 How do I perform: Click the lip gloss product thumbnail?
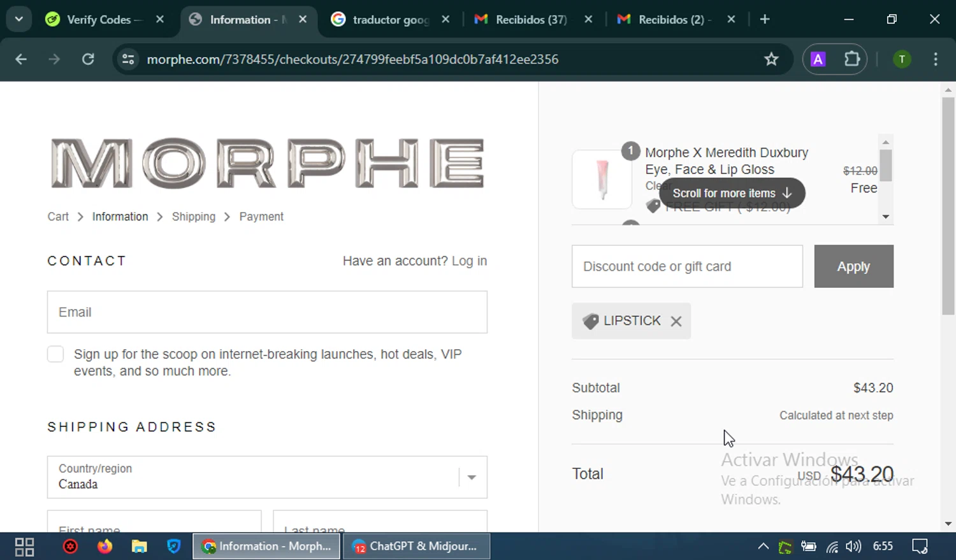[x=602, y=180]
